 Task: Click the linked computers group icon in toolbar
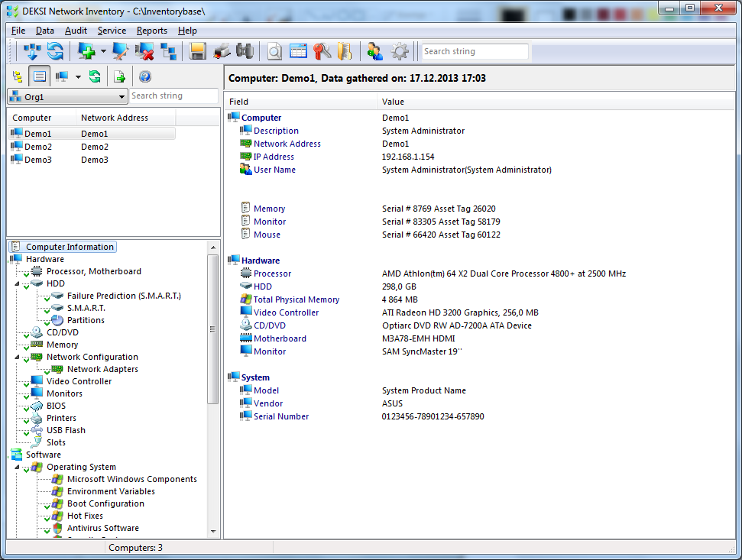[168, 51]
